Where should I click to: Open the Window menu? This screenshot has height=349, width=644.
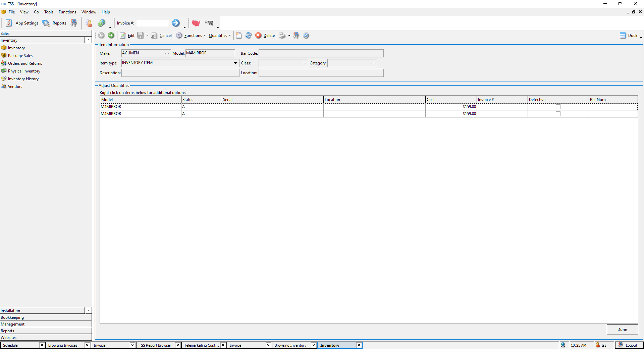pyautogui.click(x=89, y=12)
